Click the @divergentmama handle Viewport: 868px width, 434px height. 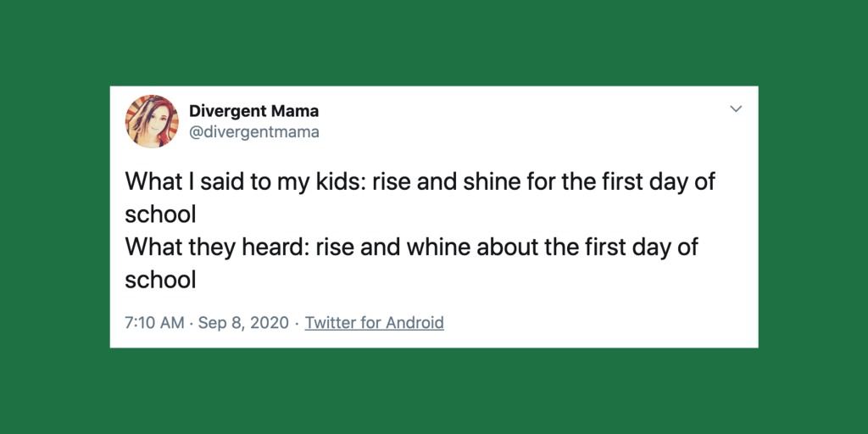[253, 132]
